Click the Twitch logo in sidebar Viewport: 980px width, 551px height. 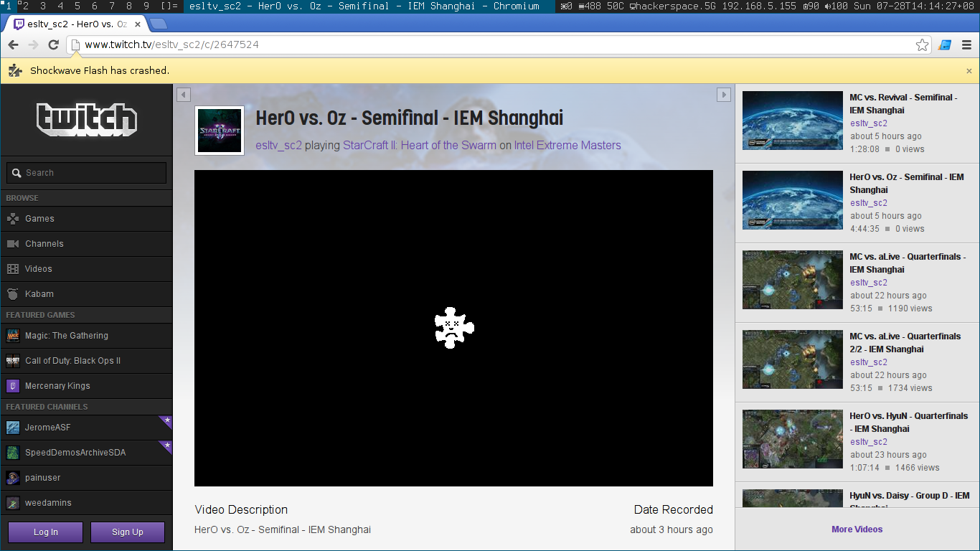pyautogui.click(x=87, y=120)
